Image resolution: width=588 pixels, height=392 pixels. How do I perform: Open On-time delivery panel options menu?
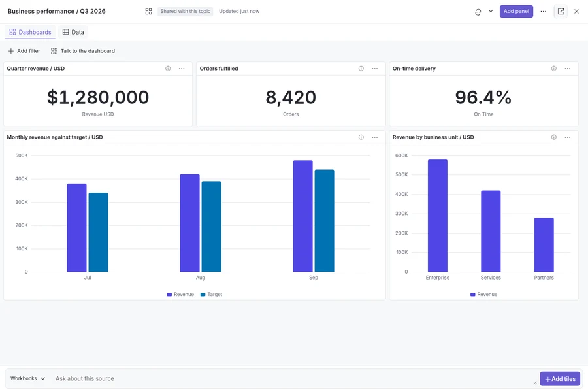pyautogui.click(x=567, y=69)
